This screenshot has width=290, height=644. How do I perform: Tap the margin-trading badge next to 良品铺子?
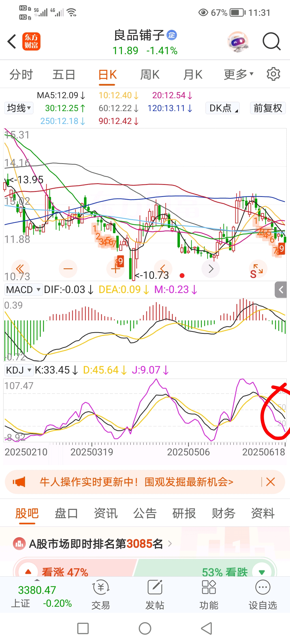(x=172, y=35)
